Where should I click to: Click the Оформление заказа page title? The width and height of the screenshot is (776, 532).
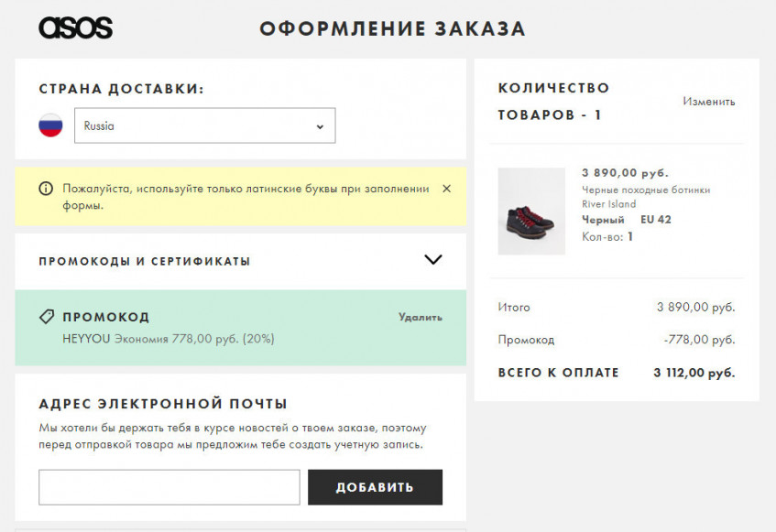(392, 29)
